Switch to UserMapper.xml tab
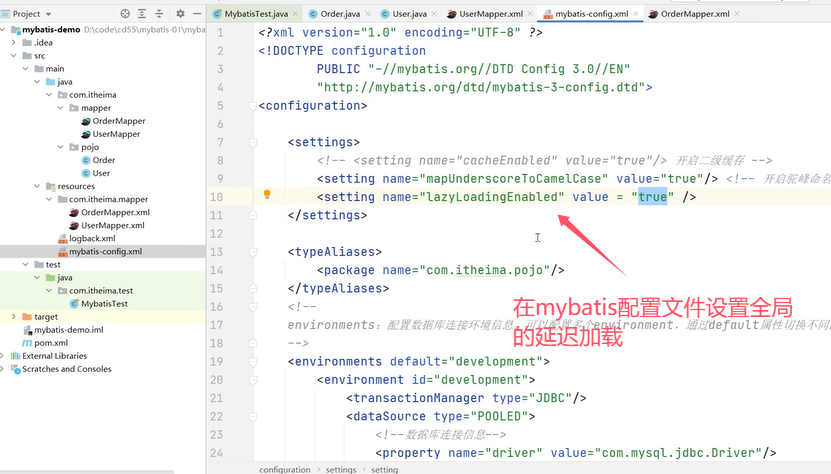Screen dimensions: 831x474 (x=491, y=14)
